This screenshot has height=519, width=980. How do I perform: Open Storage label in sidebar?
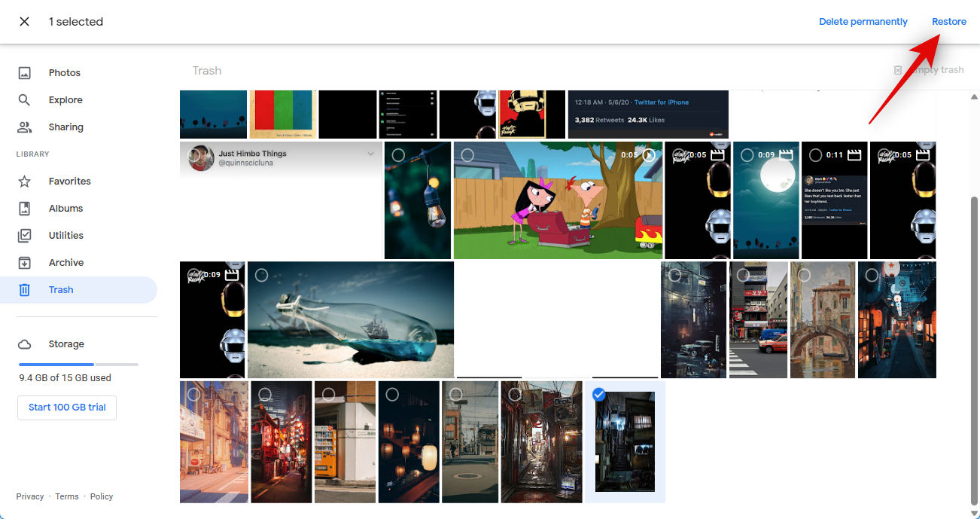(66, 344)
